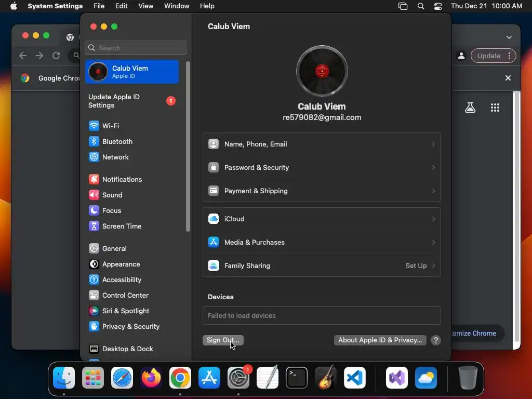Viewport: 532px width, 399px height.
Task: Expand Chrome tab search chevron
Action: pyautogui.click(x=509, y=37)
